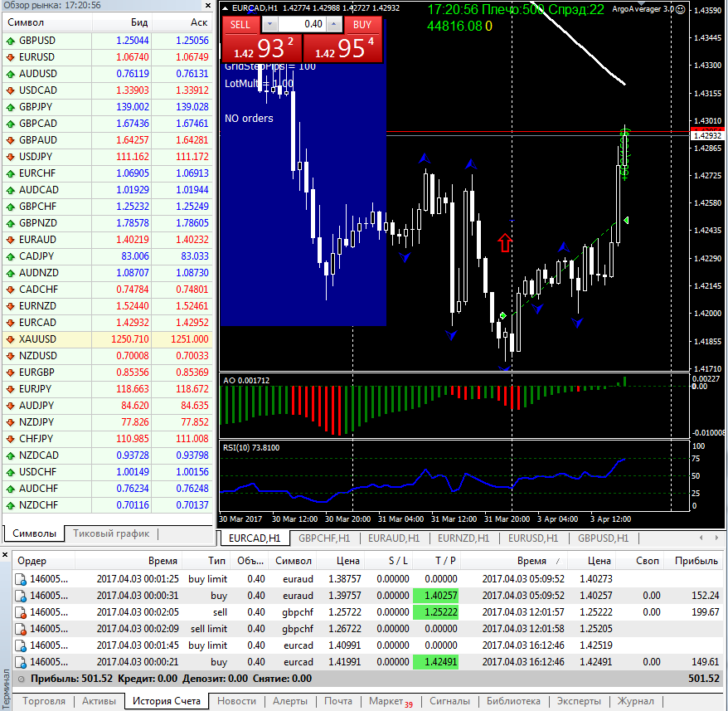Select the GBPJPY symbol row

pyautogui.click(x=107, y=107)
